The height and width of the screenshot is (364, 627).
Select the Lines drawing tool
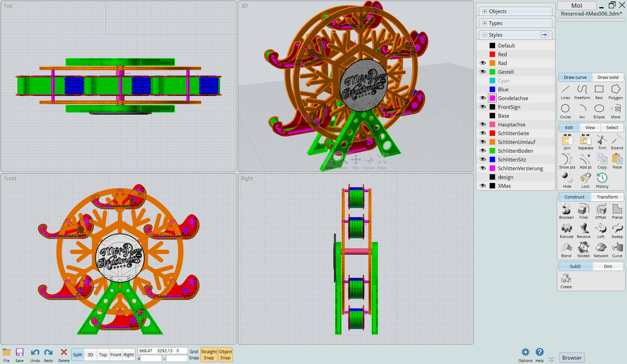(x=565, y=92)
